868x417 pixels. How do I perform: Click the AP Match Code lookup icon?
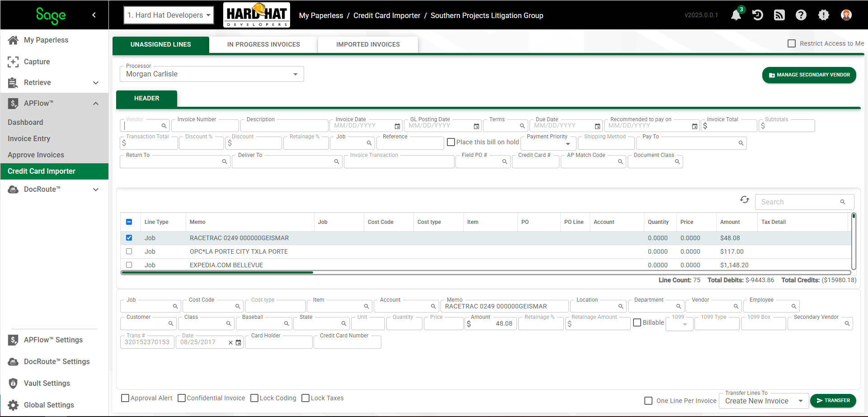(x=620, y=161)
